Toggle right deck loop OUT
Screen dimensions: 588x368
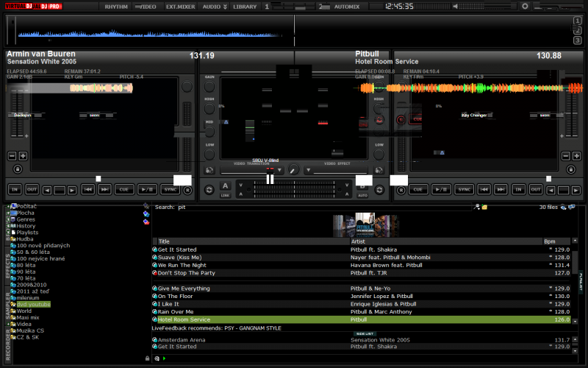(x=536, y=190)
